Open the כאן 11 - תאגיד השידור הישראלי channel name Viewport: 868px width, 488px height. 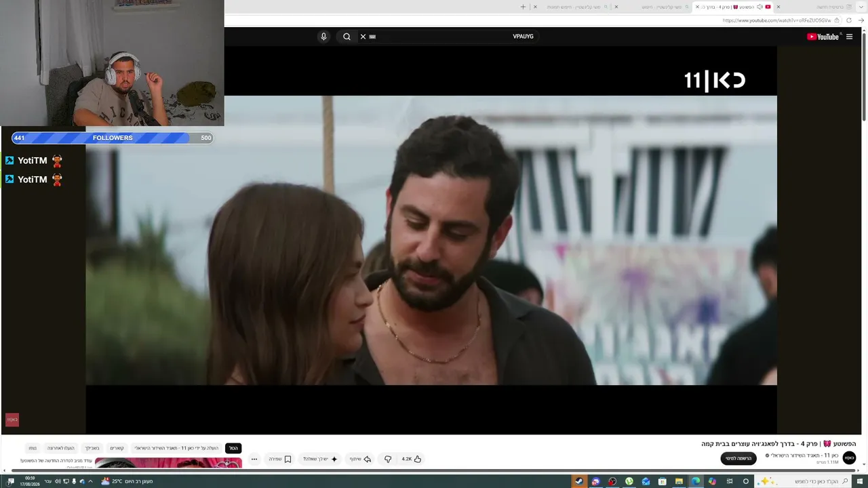(804, 455)
